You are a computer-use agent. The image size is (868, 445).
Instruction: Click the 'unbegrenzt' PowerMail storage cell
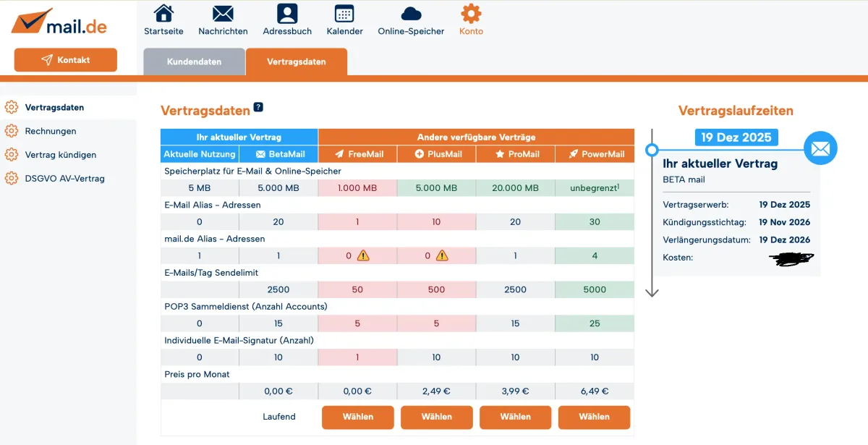click(595, 188)
